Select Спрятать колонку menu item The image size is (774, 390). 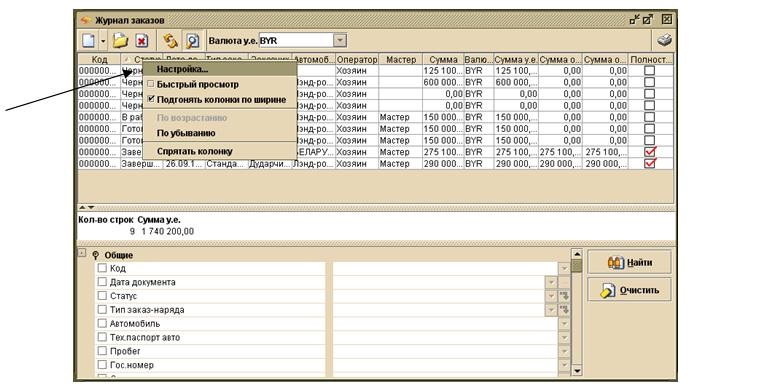[220, 152]
